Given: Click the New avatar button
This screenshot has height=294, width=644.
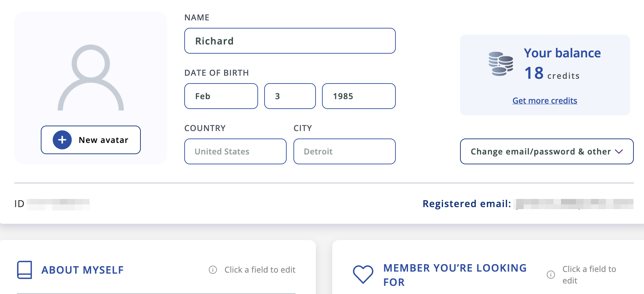Looking at the screenshot, I should pyautogui.click(x=90, y=140).
